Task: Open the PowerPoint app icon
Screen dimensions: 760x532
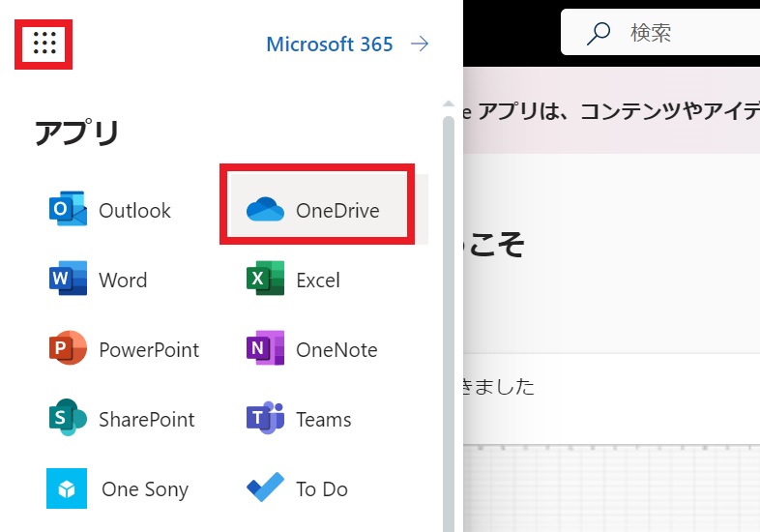Action: 68,347
